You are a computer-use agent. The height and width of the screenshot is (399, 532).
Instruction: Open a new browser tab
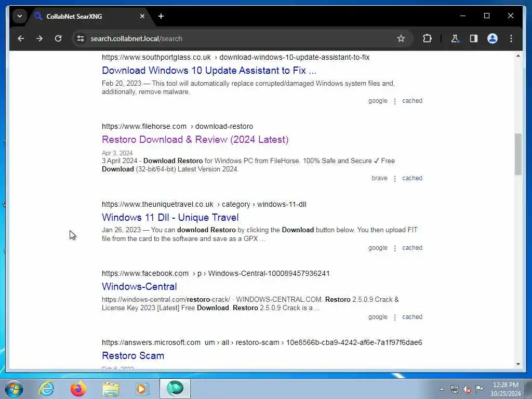pyautogui.click(x=161, y=16)
